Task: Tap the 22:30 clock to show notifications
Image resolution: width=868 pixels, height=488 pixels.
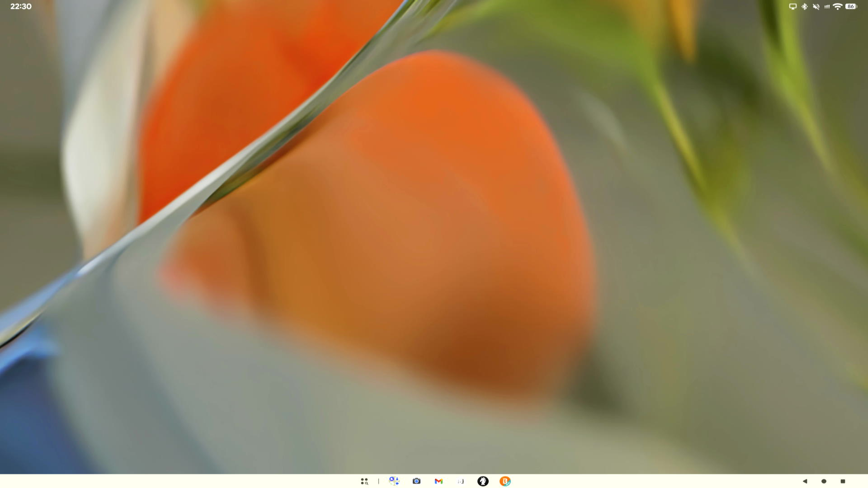Action: 20,6
